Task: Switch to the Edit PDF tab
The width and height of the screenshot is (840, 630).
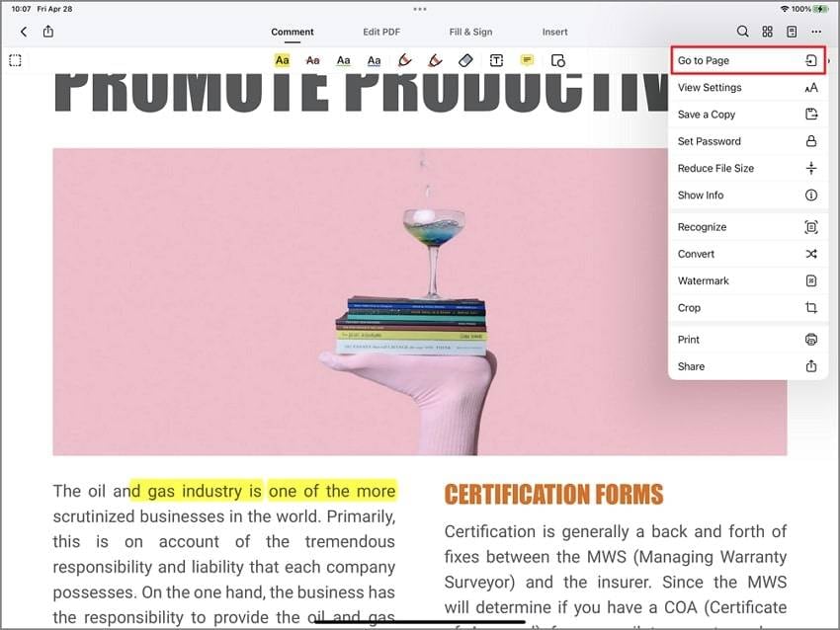Action: 381,32
